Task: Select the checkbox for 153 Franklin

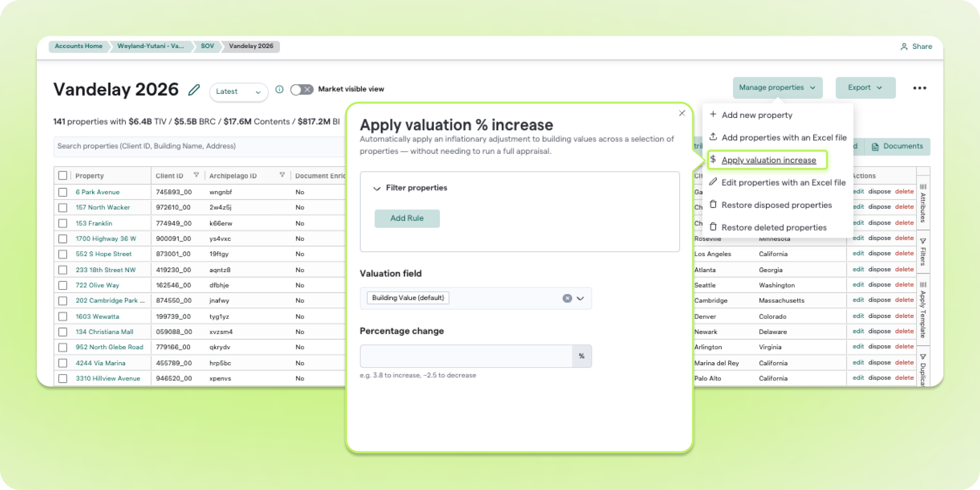Action: [x=63, y=224]
